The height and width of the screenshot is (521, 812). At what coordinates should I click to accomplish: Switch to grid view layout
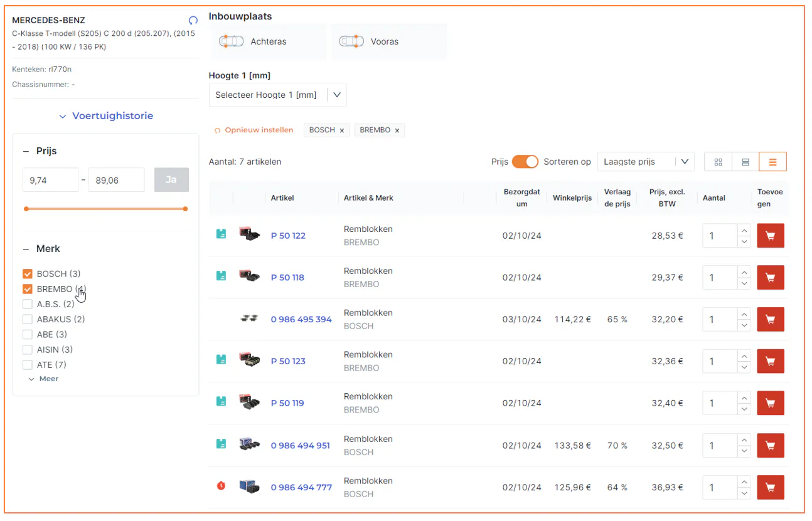pos(719,162)
